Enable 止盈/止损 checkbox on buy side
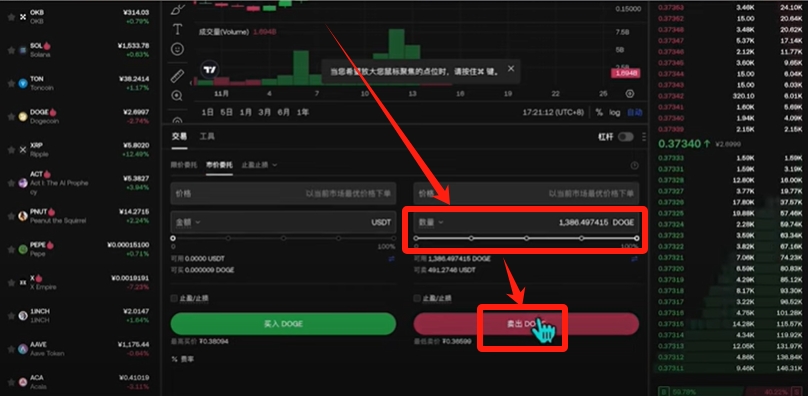This screenshot has height=396, width=808. 174,299
